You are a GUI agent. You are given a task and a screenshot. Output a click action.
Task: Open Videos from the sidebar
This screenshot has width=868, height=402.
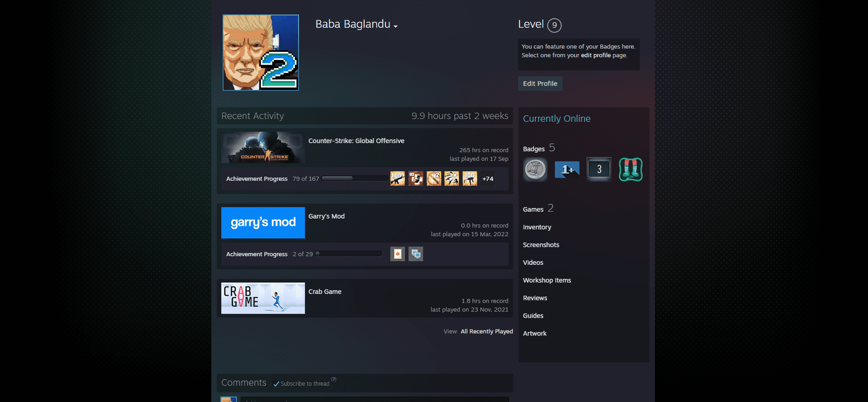[533, 263]
